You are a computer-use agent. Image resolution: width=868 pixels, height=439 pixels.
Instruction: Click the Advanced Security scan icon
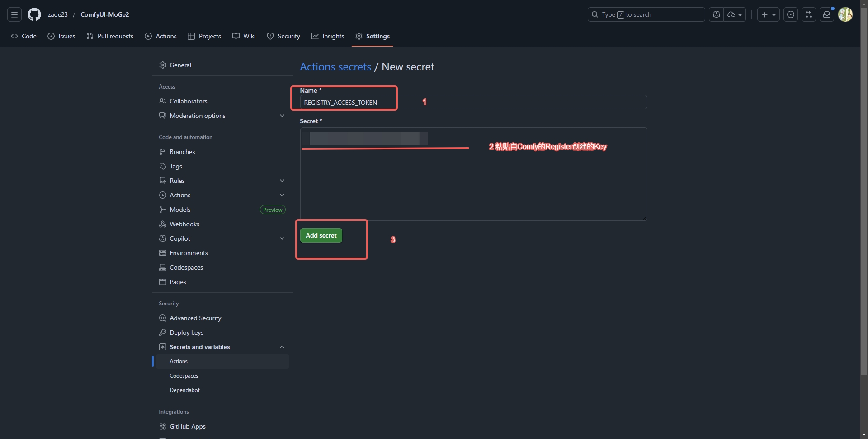163,318
